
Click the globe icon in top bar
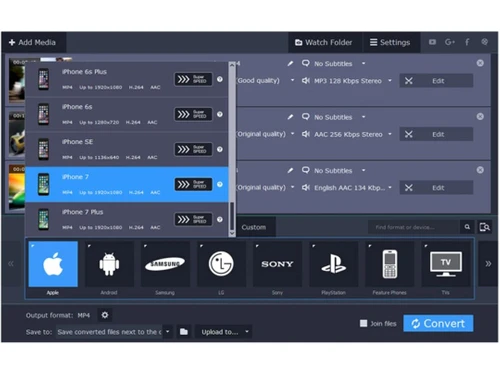tap(485, 42)
